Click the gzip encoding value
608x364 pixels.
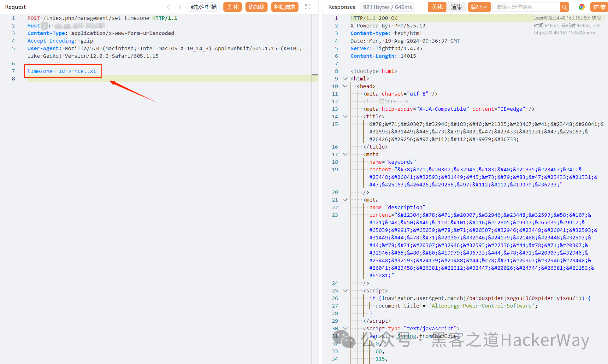coord(87,41)
